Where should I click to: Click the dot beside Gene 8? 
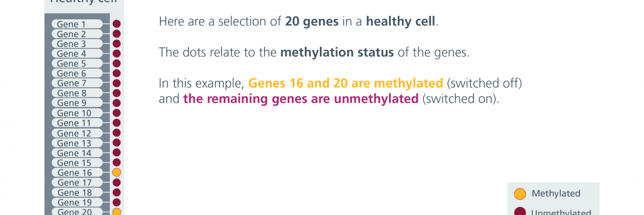[116, 93]
